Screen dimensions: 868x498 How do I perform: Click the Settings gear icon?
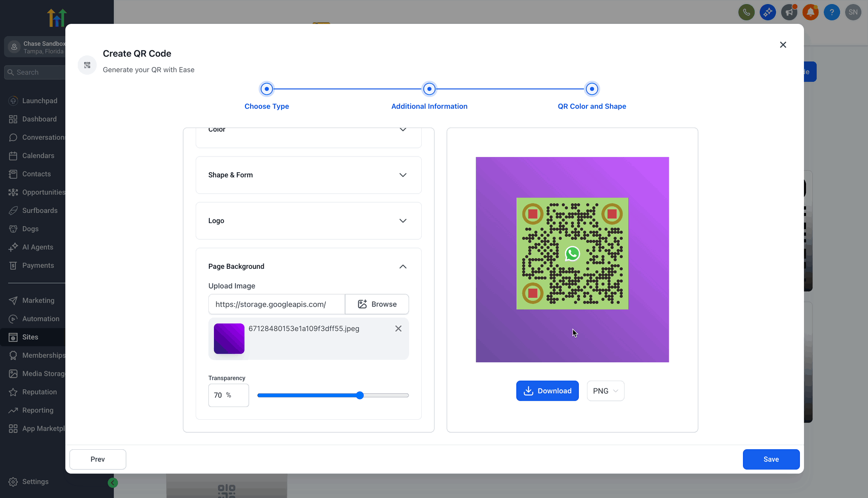point(13,482)
